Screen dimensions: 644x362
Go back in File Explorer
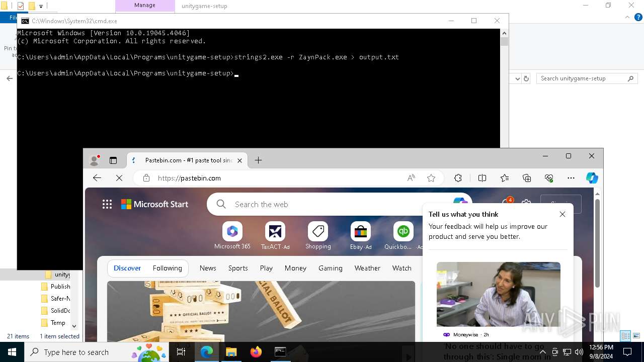coord(10,78)
